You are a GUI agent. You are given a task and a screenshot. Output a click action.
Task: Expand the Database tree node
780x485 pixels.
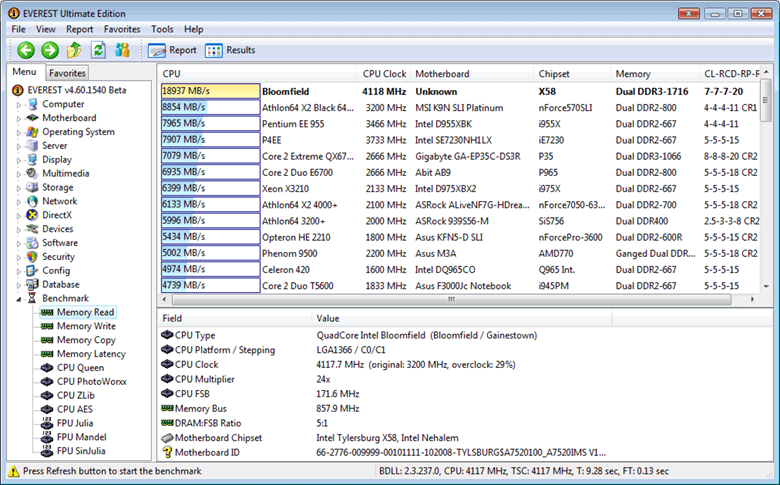[x=19, y=286]
